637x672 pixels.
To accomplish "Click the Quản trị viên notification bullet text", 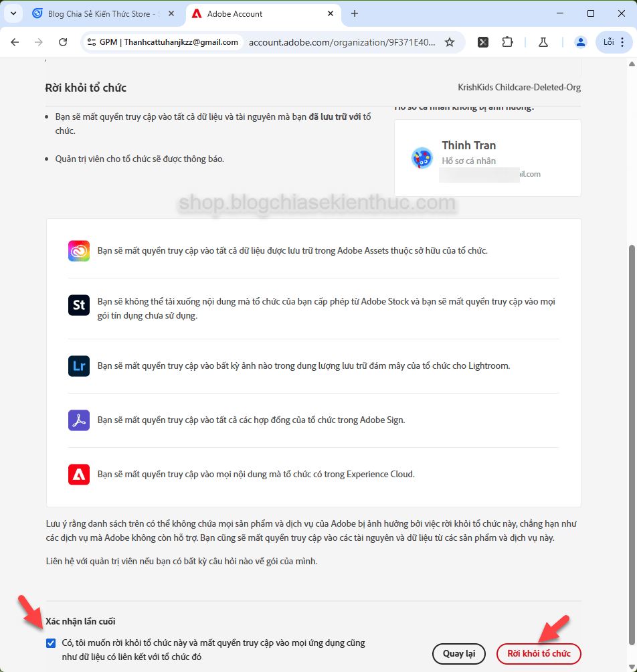I will tap(140, 159).
